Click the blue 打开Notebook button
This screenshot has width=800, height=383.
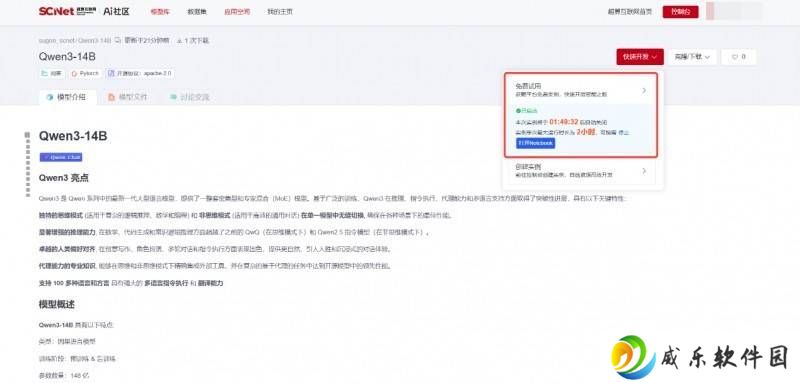coord(535,143)
